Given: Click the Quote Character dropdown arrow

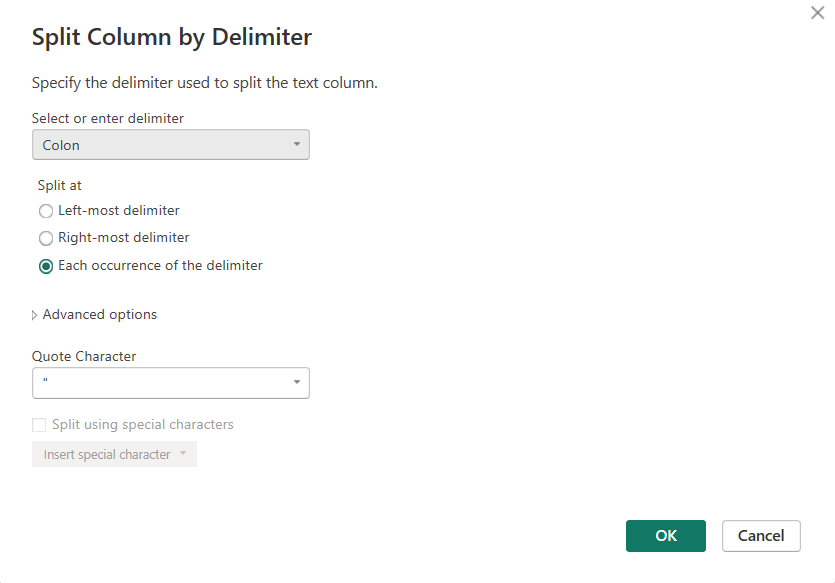Looking at the screenshot, I should pyautogui.click(x=296, y=383).
